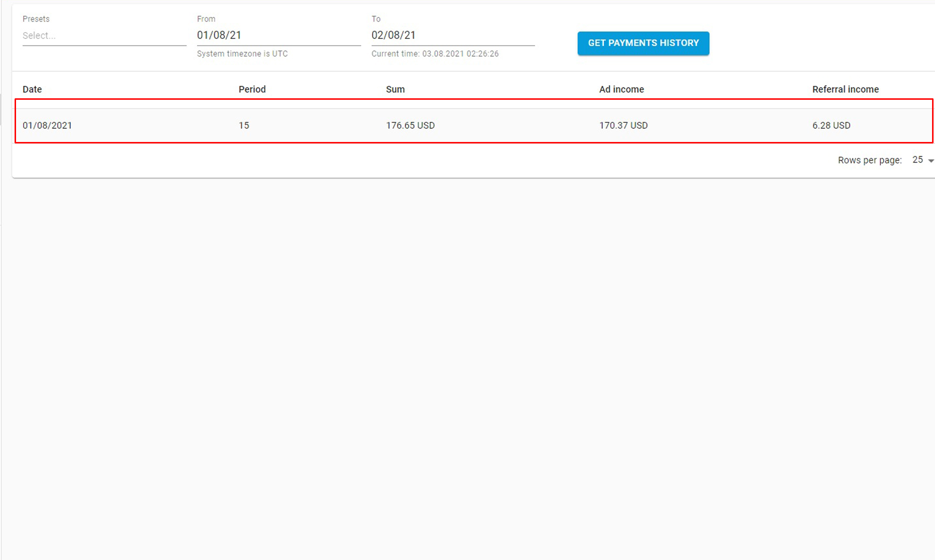Click the Current time hint text
The width and height of the screenshot is (935, 560).
tap(435, 54)
